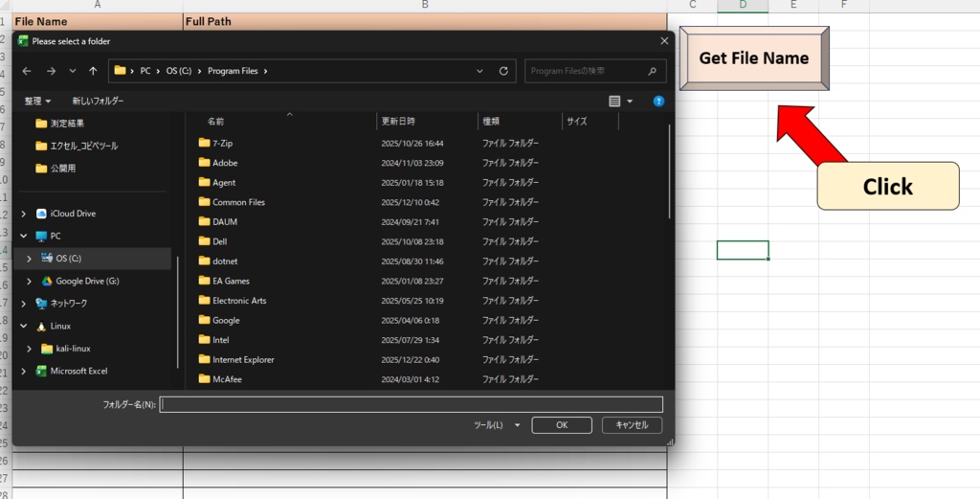Go back with the left arrow

(27, 71)
